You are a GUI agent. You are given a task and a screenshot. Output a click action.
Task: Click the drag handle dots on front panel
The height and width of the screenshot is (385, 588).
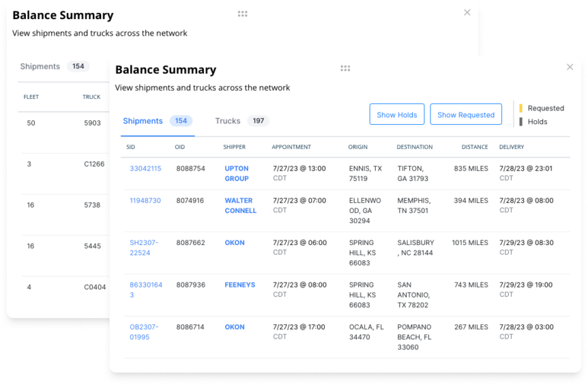(x=345, y=68)
